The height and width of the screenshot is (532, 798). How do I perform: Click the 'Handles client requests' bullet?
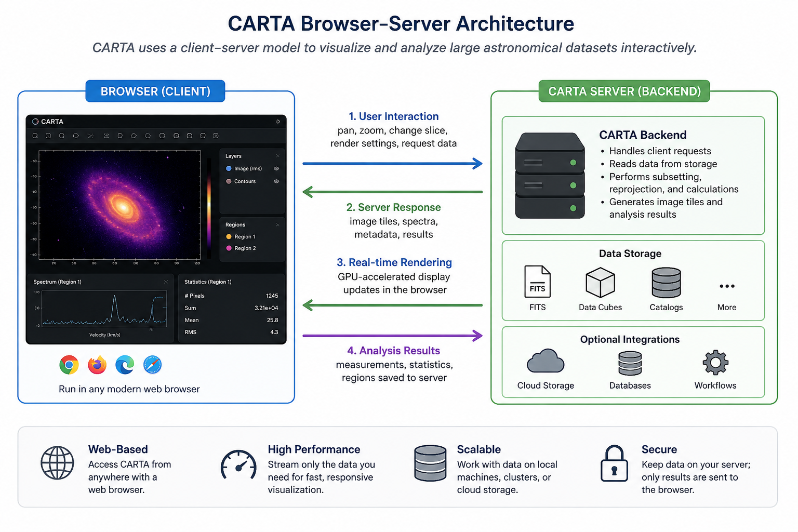(x=660, y=151)
